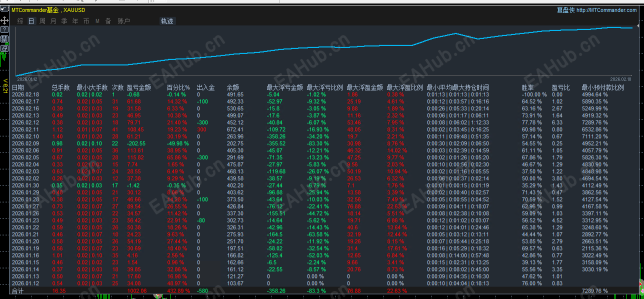Click the 最大浮盈比例 column header
The height and width of the screenshot is (299, 644).
(x=404, y=87)
